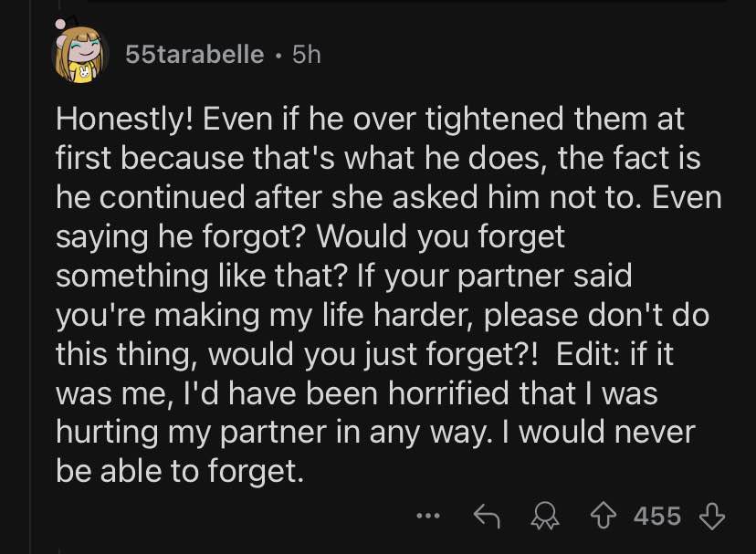View the 55tarabelle avatar image
This screenshot has height=554, width=756.
pyautogui.click(x=79, y=52)
